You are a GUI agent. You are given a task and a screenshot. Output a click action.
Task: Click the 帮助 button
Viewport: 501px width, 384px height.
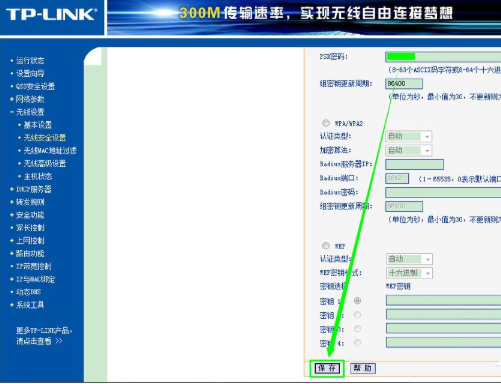tap(363, 368)
